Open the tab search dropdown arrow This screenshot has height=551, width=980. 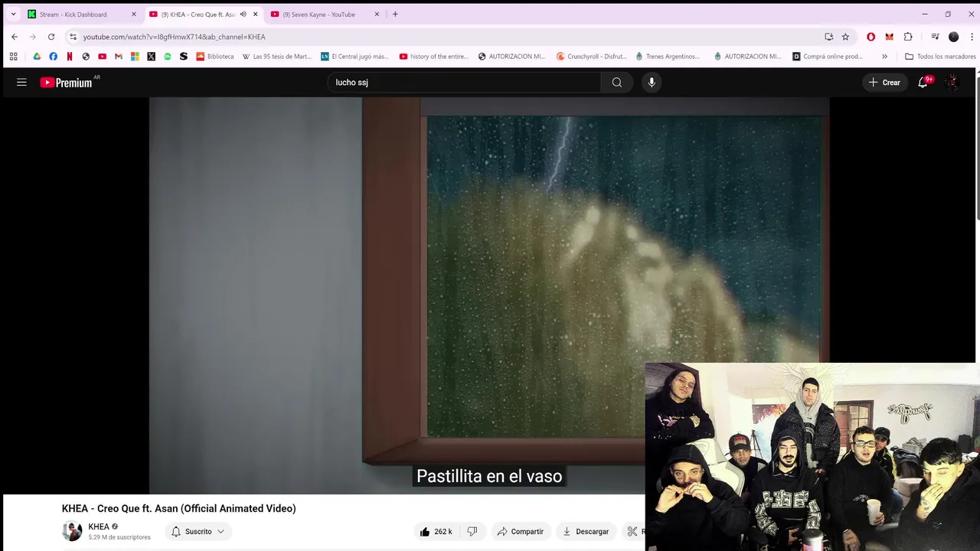click(x=13, y=14)
